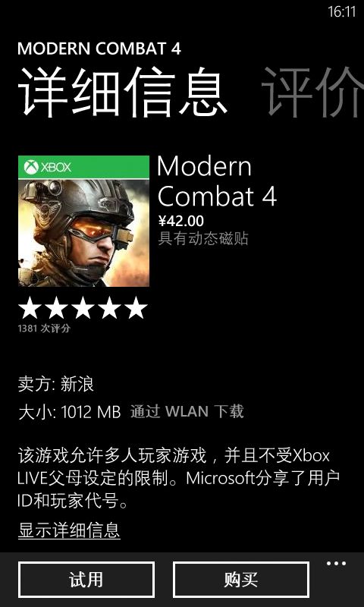Tap the 具有动态磁贴 live tile label
The image size is (364, 607).
[203, 238]
